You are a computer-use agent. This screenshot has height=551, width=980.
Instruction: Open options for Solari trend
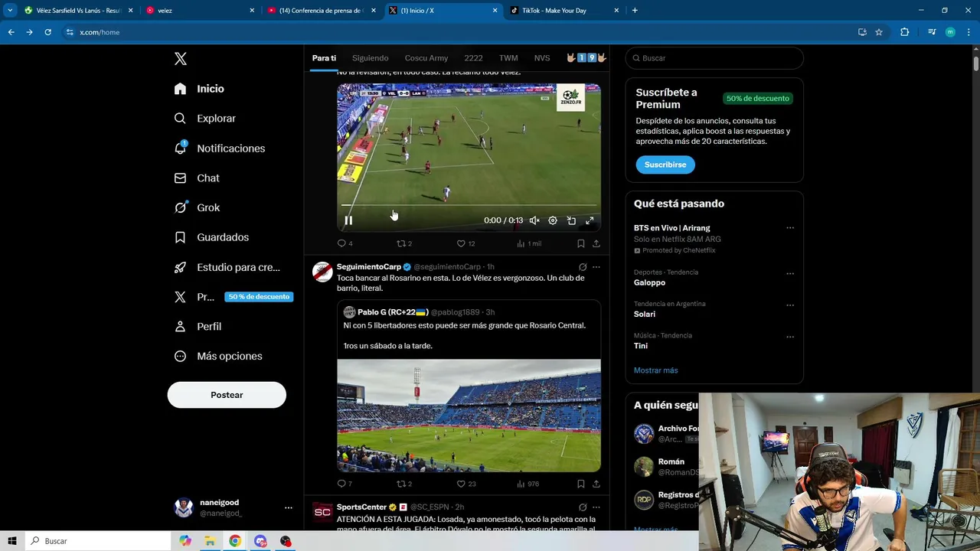790,305
